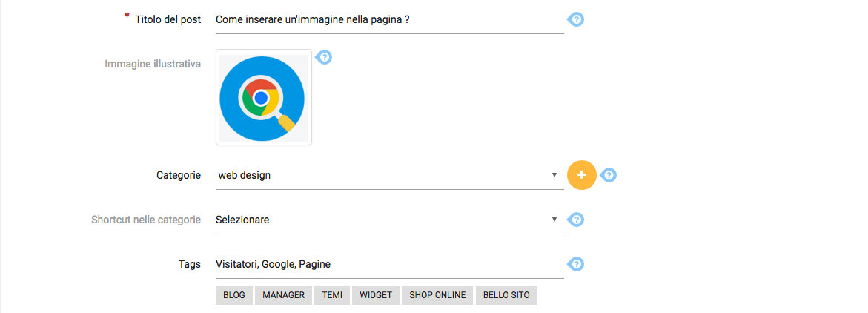868x313 pixels.
Task: Open help icon beside the illustrative image
Action: click(324, 57)
